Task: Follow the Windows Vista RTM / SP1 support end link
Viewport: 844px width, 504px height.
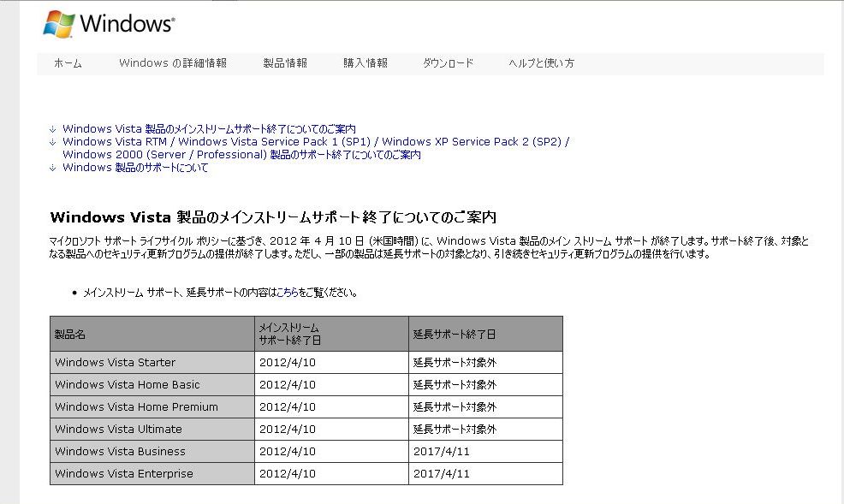Action: pyautogui.click(x=316, y=148)
